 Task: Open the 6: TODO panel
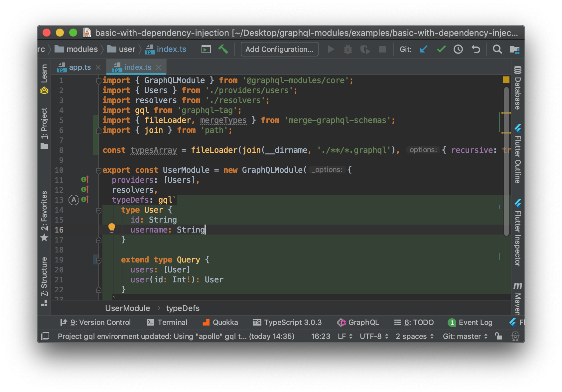coord(414,322)
